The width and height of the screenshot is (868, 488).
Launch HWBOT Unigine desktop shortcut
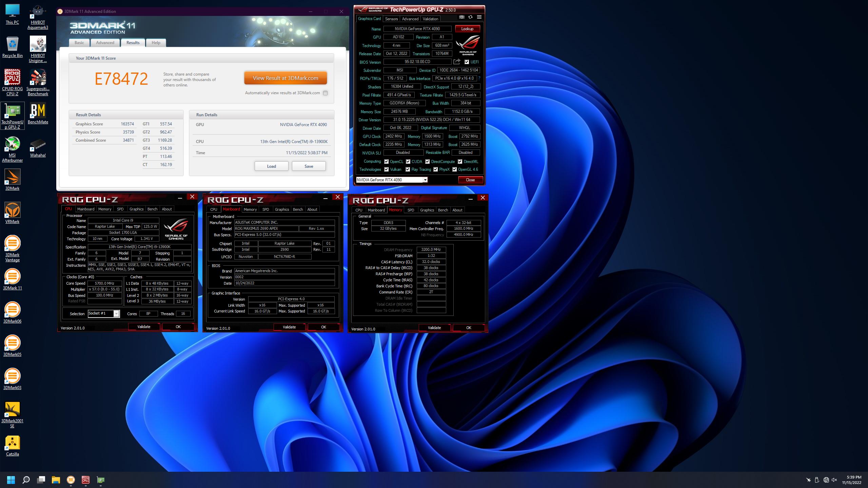pyautogui.click(x=38, y=49)
